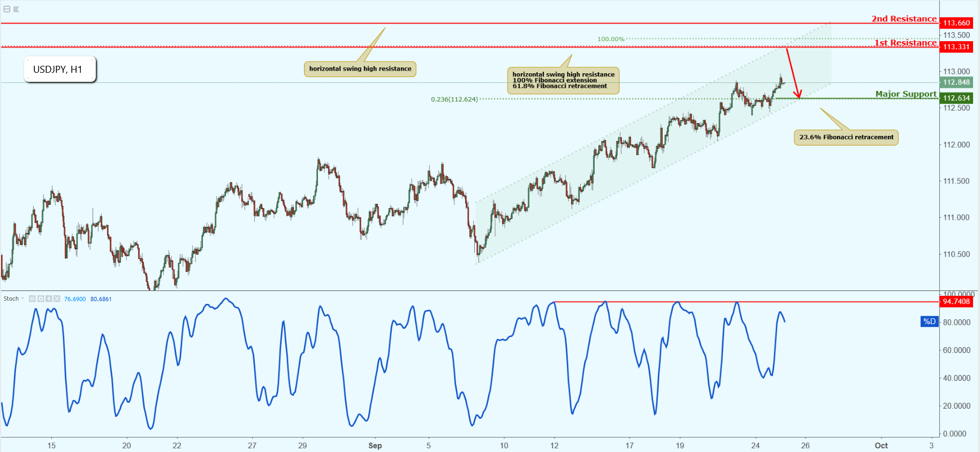Click the Oct label on time axis
The height and width of the screenshot is (452, 980).
[x=881, y=446]
